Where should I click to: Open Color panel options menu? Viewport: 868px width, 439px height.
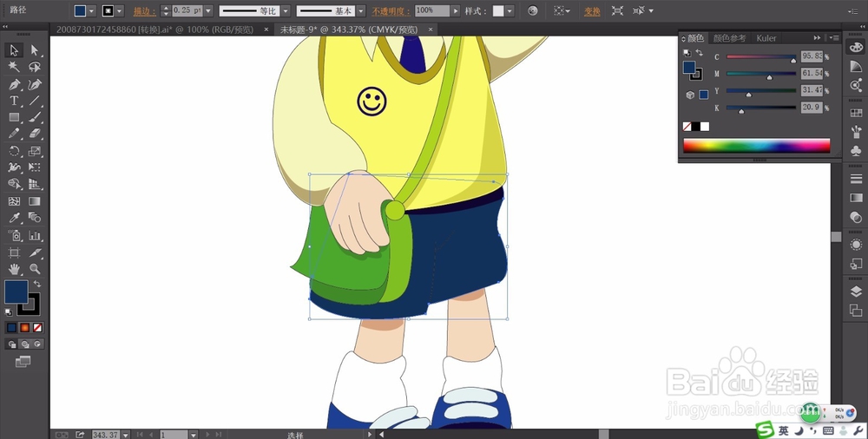click(834, 37)
